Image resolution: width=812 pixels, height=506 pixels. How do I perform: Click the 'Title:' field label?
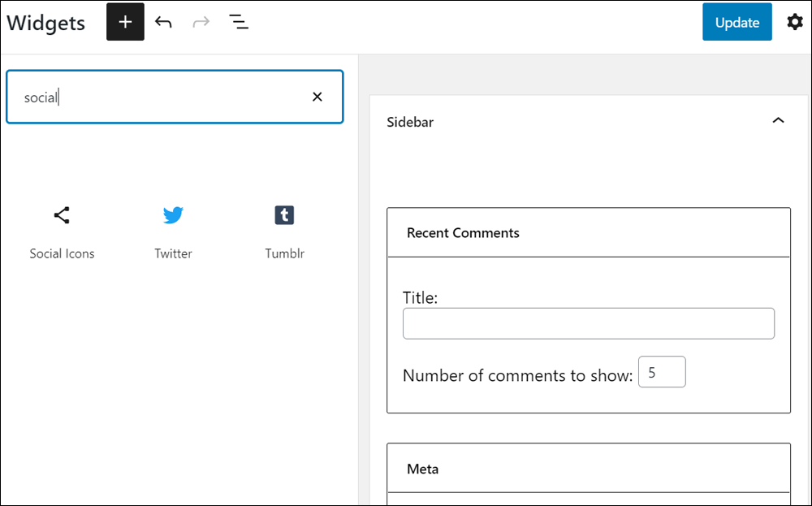click(420, 298)
